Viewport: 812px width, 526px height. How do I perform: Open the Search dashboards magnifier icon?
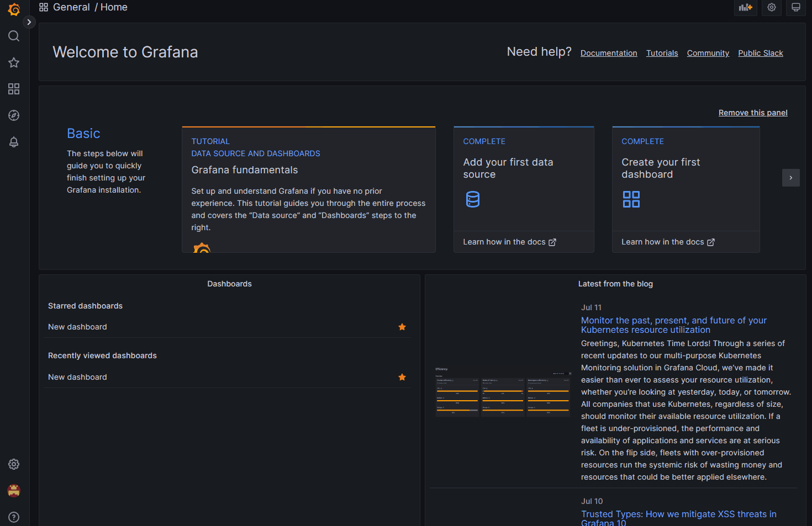pos(14,36)
